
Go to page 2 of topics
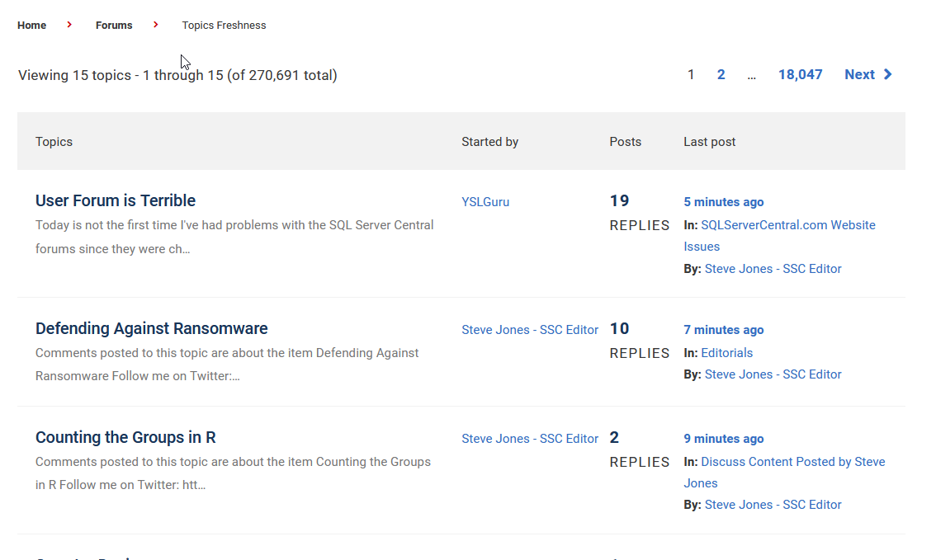(721, 75)
